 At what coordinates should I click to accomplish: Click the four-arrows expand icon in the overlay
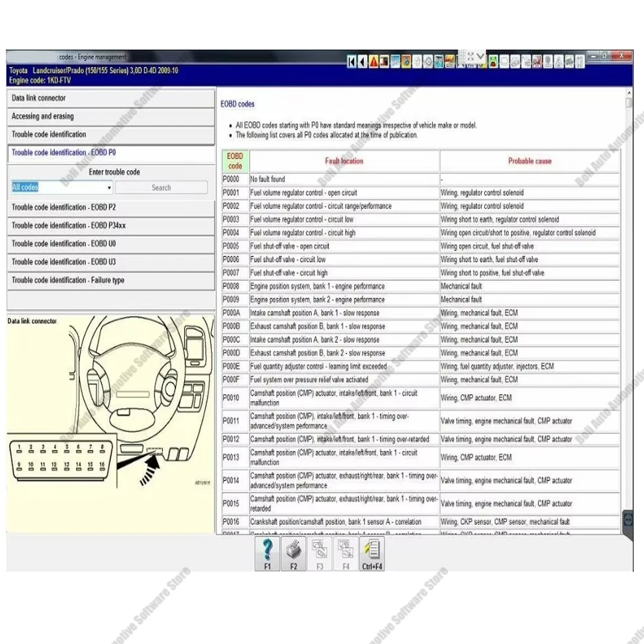pos(471,56)
